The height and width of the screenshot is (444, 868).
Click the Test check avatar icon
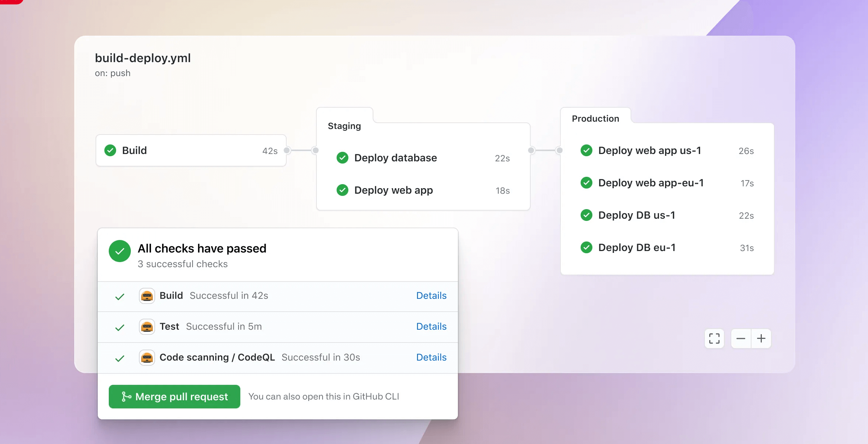point(147,327)
